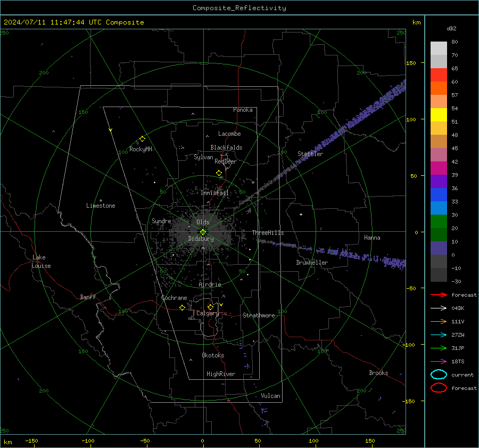Select the lightest gray 70–80 dBZ swatch
479x448 pixels.
pyautogui.click(x=439, y=48)
